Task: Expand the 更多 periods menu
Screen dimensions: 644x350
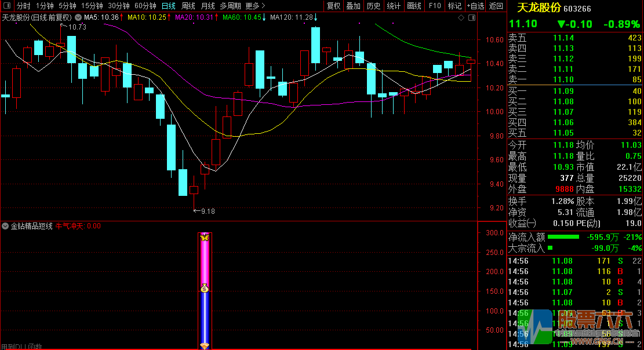Action: 255,6
